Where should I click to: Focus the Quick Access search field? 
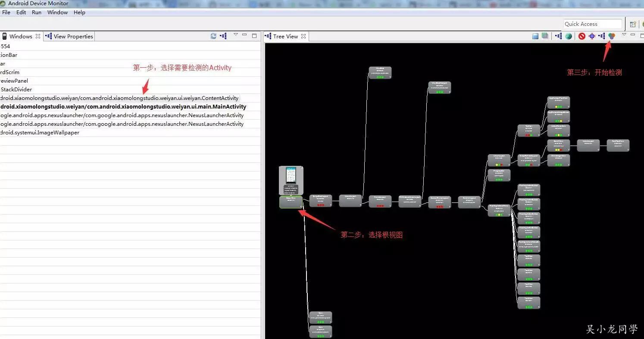point(593,24)
